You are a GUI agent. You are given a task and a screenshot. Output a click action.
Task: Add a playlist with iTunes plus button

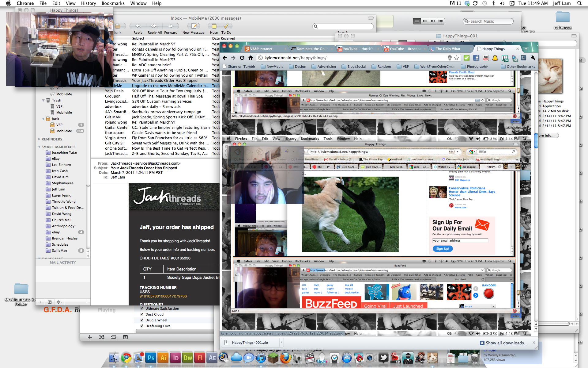pyautogui.click(x=90, y=337)
